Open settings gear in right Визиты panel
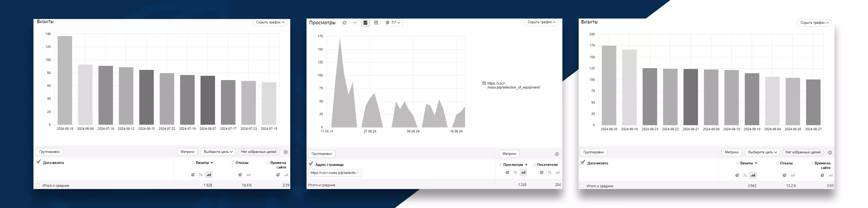 click(830, 152)
